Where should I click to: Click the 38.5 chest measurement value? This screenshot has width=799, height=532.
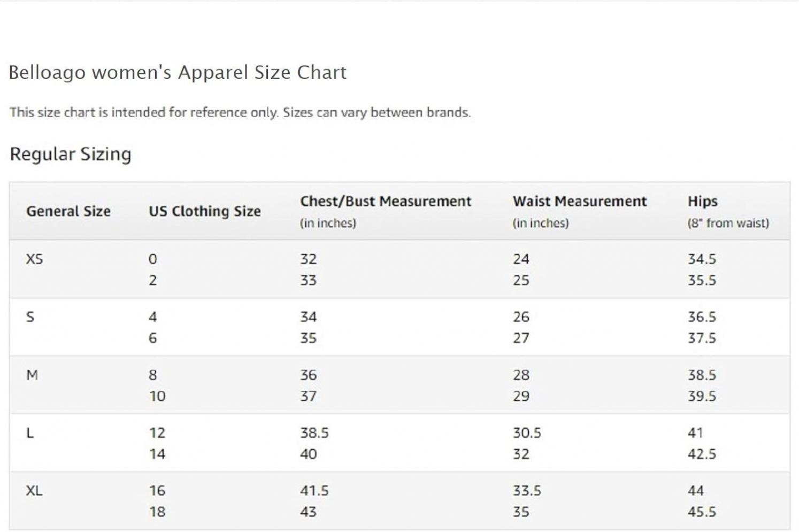click(x=314, y=433)
